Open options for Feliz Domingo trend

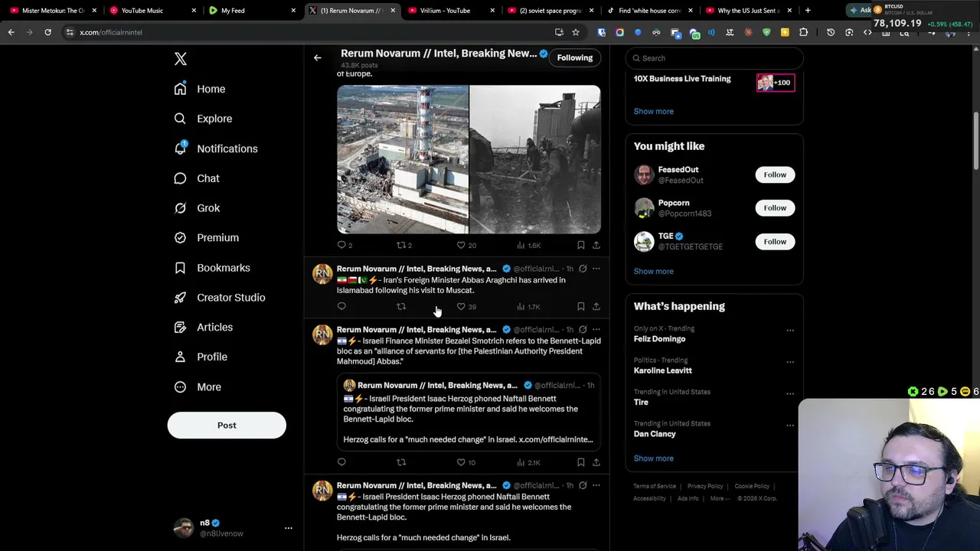[x=790, y=331]
